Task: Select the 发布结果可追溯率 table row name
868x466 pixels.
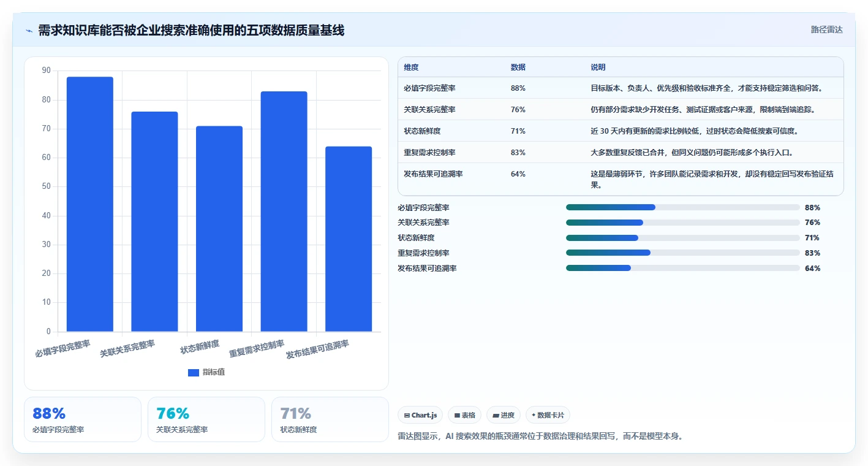Action: coord(433,174)
